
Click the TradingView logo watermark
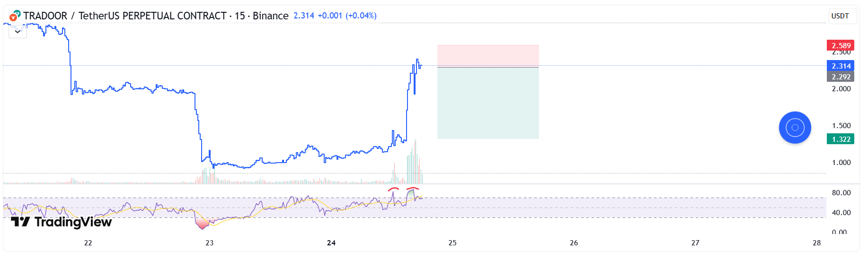click(x=62, y=222)
